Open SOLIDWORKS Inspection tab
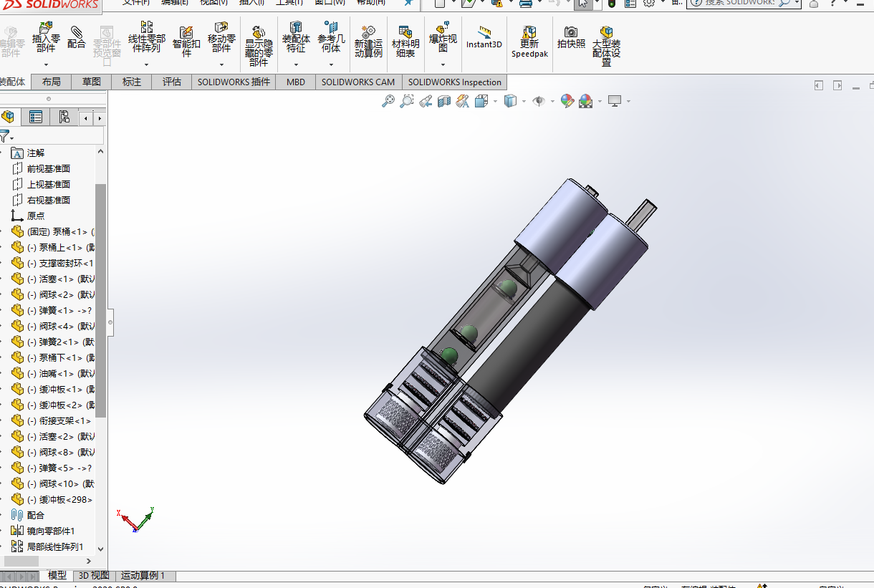This screenshot has width=874, height=588. tap(455, 82)
